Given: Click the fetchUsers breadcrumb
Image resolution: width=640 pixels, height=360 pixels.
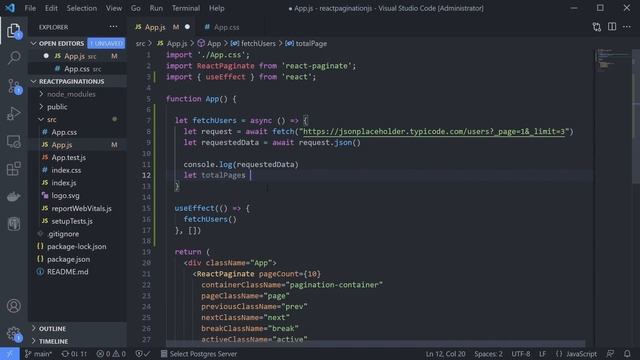Looking at the screenshot, I should click(253, 43).
